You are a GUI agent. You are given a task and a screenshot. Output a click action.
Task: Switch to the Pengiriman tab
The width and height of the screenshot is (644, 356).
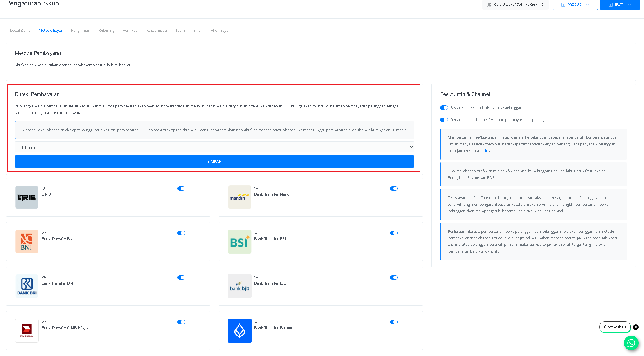(81, 30)
